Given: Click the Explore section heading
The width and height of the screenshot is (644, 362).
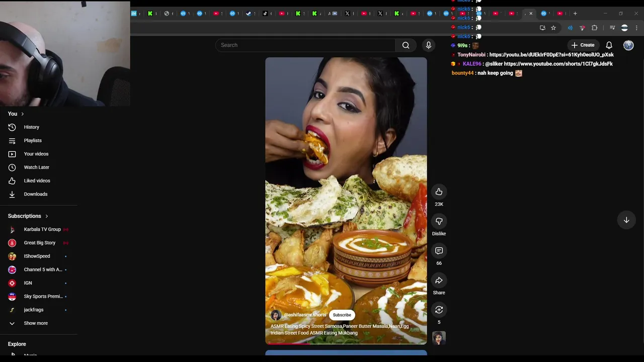Looking at the screenshot, I should (x=17, y=344).
